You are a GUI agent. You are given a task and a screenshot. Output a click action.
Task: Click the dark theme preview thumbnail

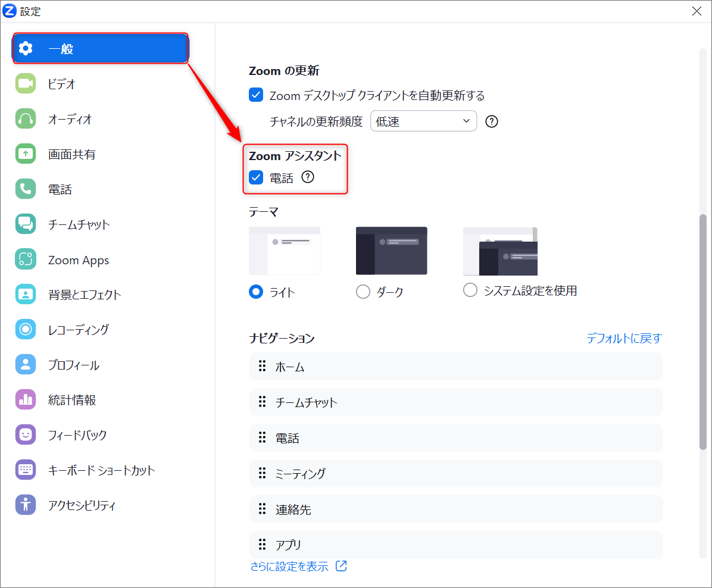pyautogui.click(x=391, y=251)
